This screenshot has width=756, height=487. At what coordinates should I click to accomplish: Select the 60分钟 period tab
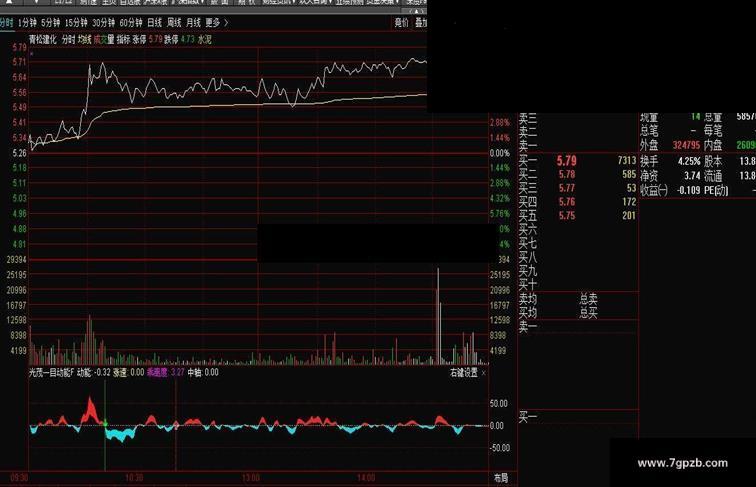pyautogui.click(x=131, y=23)
